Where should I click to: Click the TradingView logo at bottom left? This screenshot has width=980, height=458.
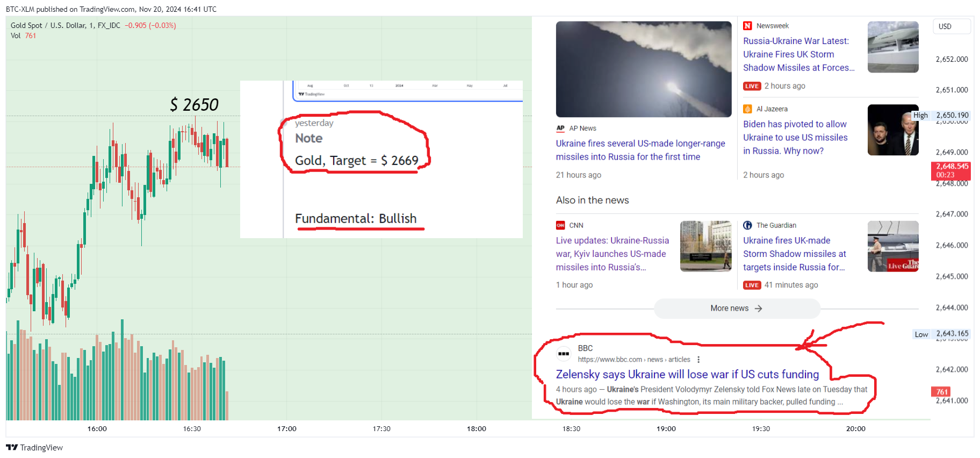pos(34,447)
